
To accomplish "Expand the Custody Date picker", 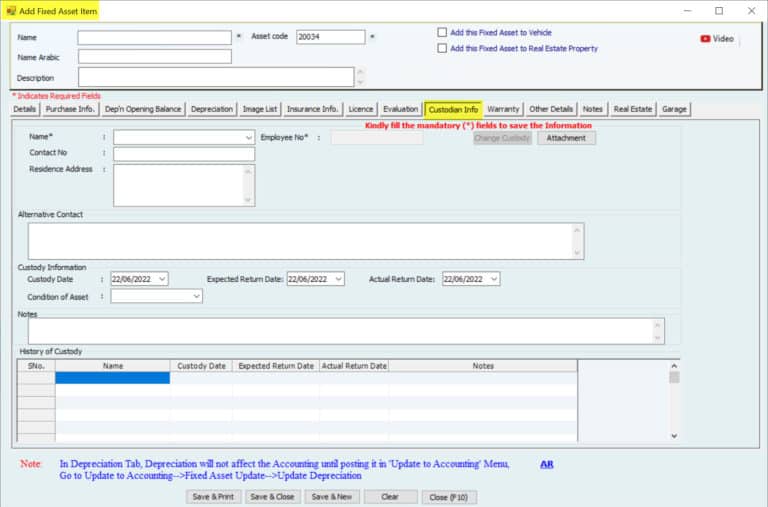I will (162, 279).
